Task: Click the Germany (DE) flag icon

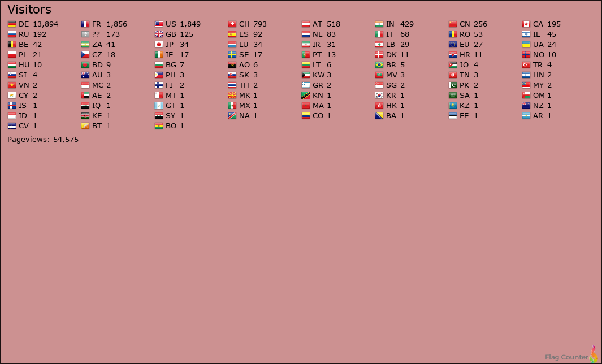Action: tap(11, 24)
